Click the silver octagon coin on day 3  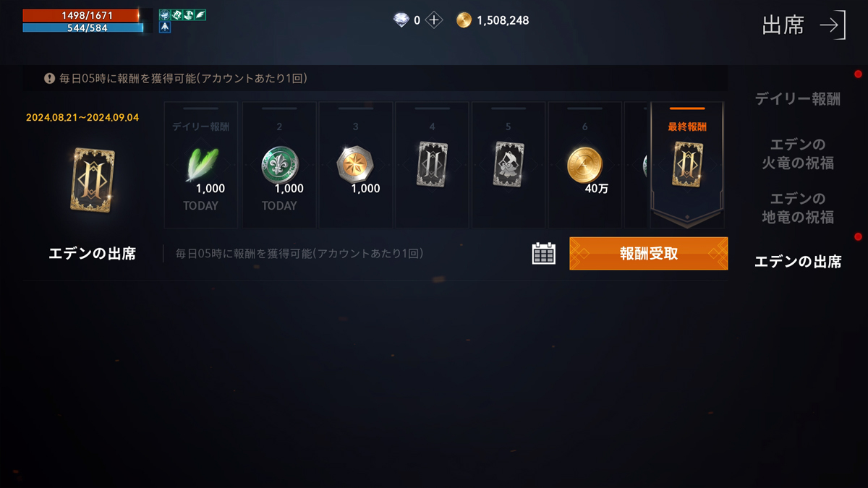[355, 164]
